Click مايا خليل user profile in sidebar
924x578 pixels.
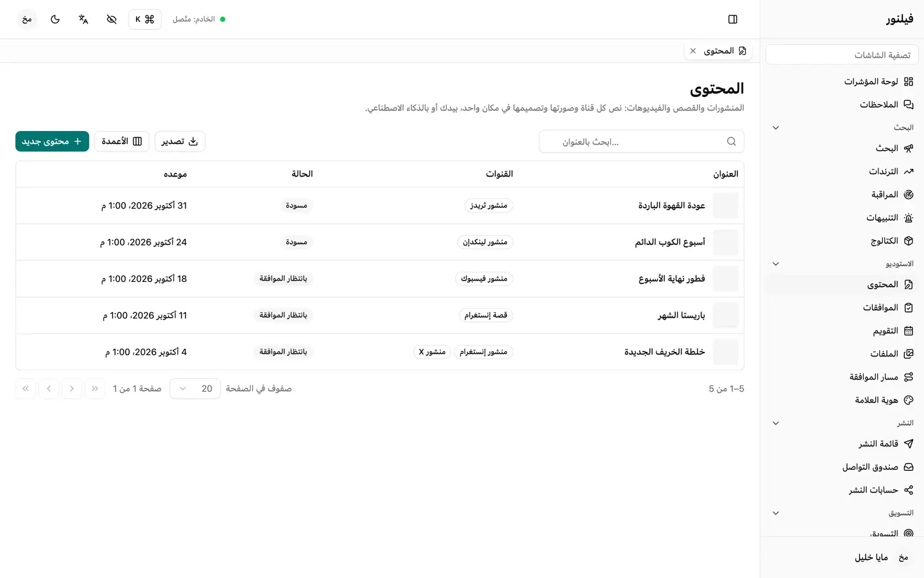click(842, 557)
